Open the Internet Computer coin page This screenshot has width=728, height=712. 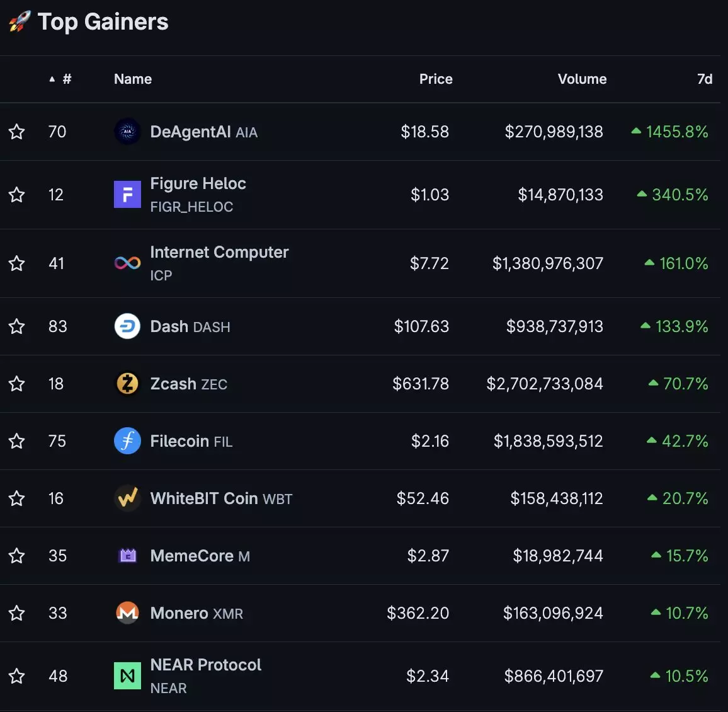point(219,253)
